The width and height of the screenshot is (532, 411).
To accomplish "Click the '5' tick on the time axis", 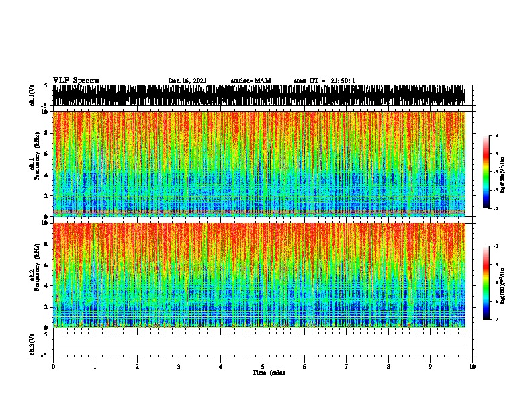I will coord(263,367).
